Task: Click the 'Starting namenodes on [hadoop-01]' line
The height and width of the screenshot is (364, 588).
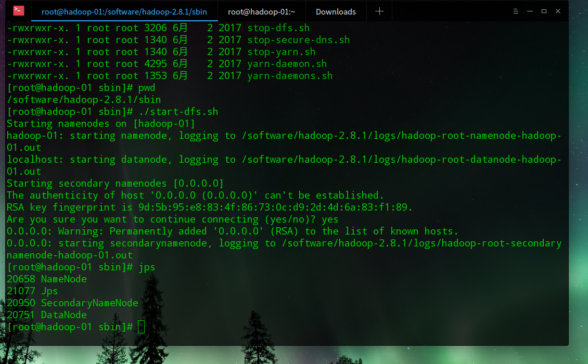Action: click(101, 124)
